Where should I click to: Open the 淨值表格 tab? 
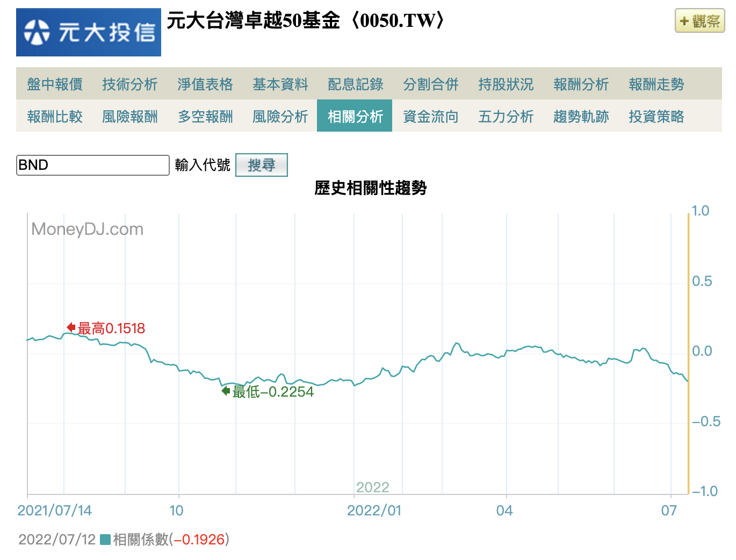[205, 84]
